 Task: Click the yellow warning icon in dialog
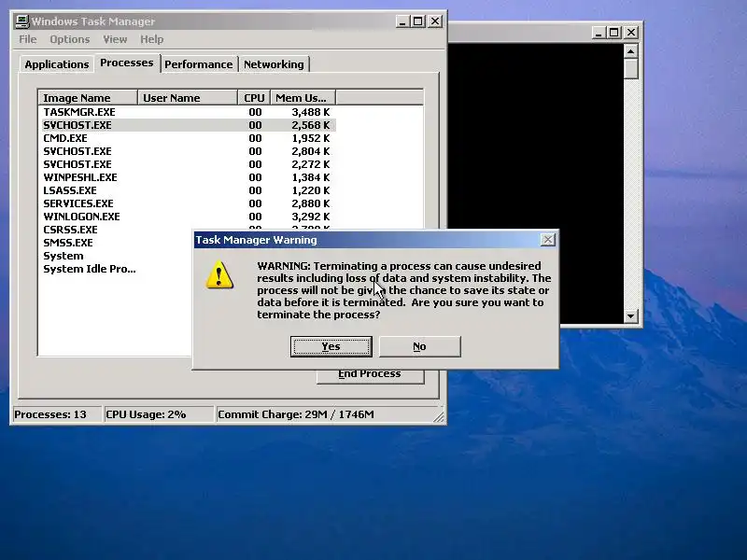pyautogui.click(x=219, y=274)
